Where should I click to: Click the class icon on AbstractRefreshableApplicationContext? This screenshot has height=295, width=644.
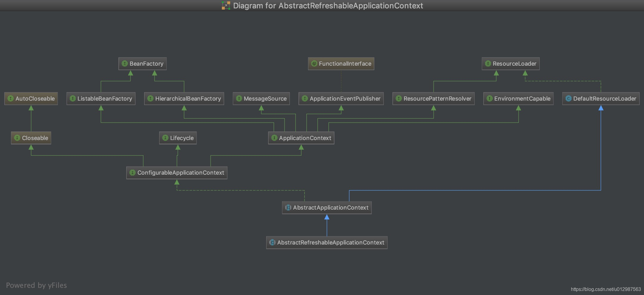point(272,242)
